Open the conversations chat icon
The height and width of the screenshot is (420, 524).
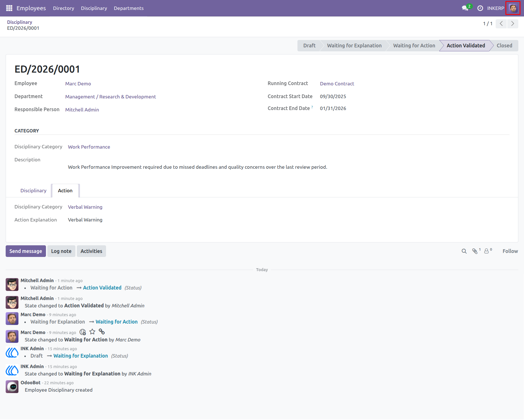pos(465,8)
